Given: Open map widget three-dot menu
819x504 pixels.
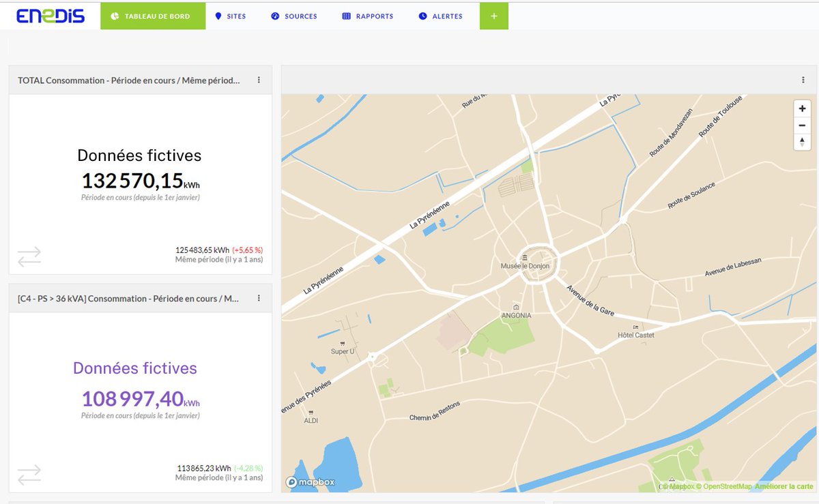Looking at the screenshot, I should point(803,80).
